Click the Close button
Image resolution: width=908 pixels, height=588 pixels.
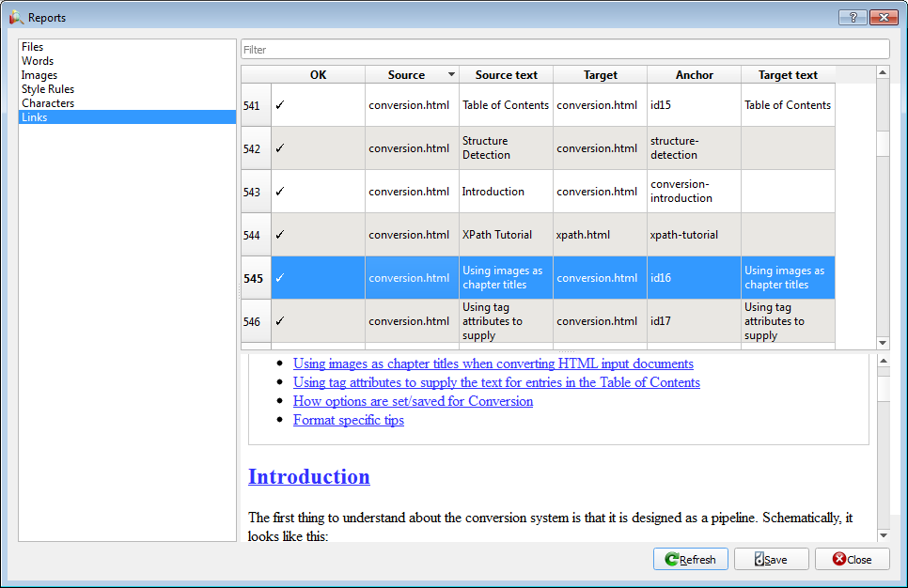[x=852, y=559]
